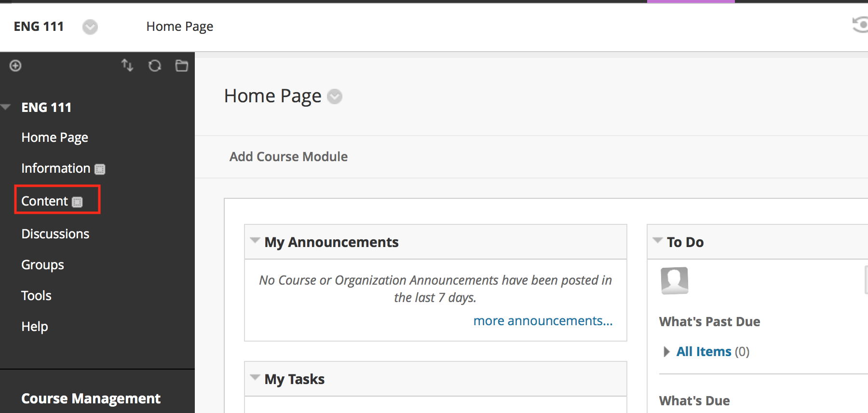Collapse the ENG 111 course menu triangle
Image resolution: width=868 pixels, height=413 pixels.
(x=6, y=107)
